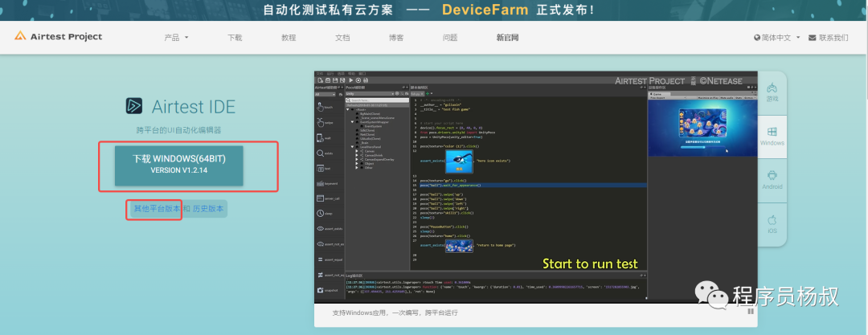Pause the demo carousel

751,311
